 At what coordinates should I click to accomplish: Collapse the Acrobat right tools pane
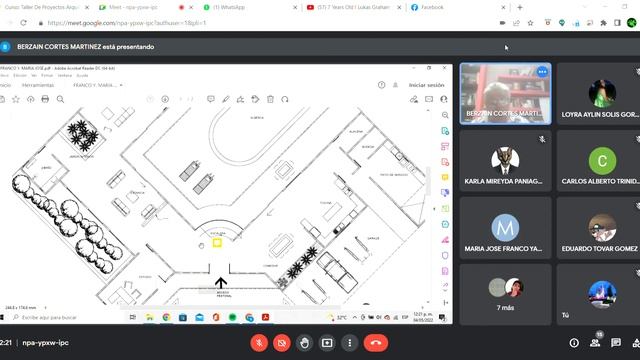pyautogui.click(x=434, y=209)
